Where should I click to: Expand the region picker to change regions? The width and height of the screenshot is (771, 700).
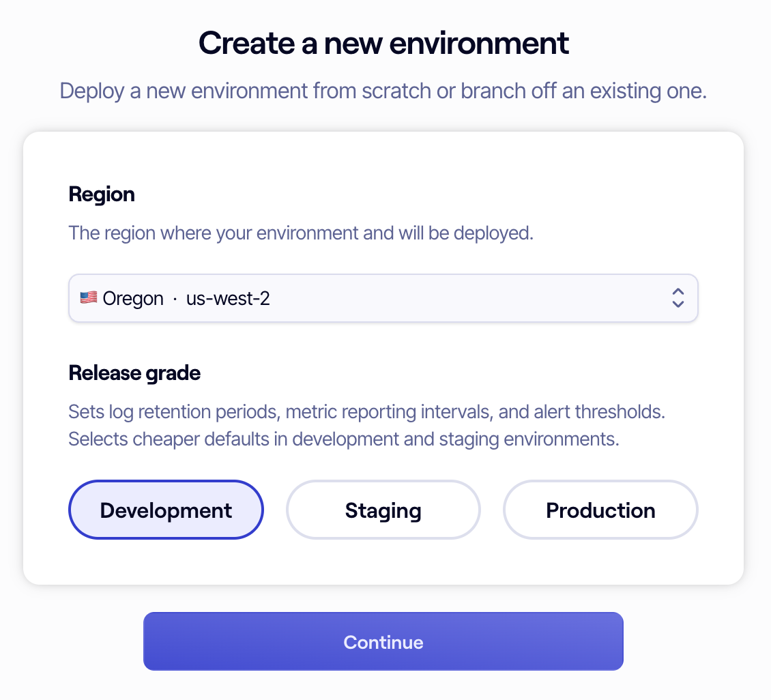point(383,298)
